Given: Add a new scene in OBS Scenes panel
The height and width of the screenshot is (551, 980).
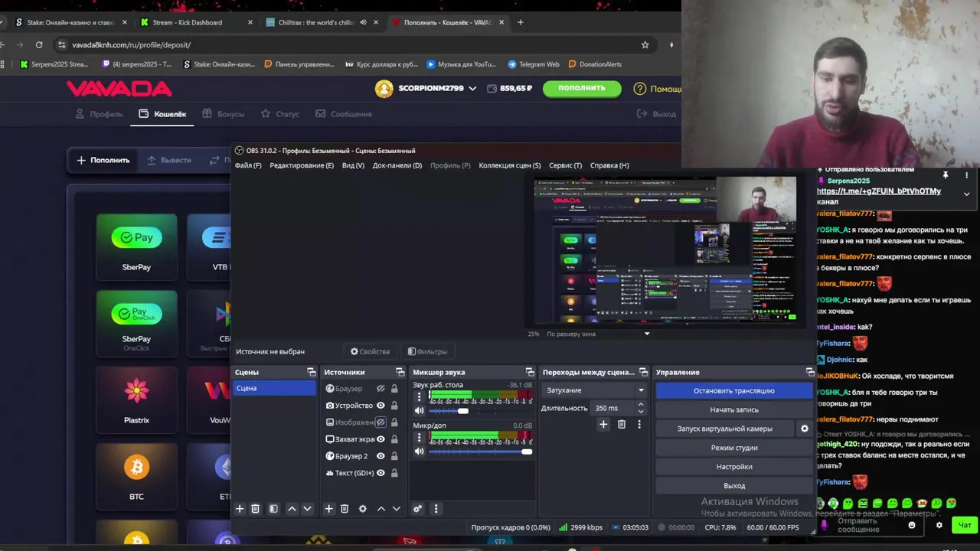Looking at the screenshot, I should click(x=240, y=509).
